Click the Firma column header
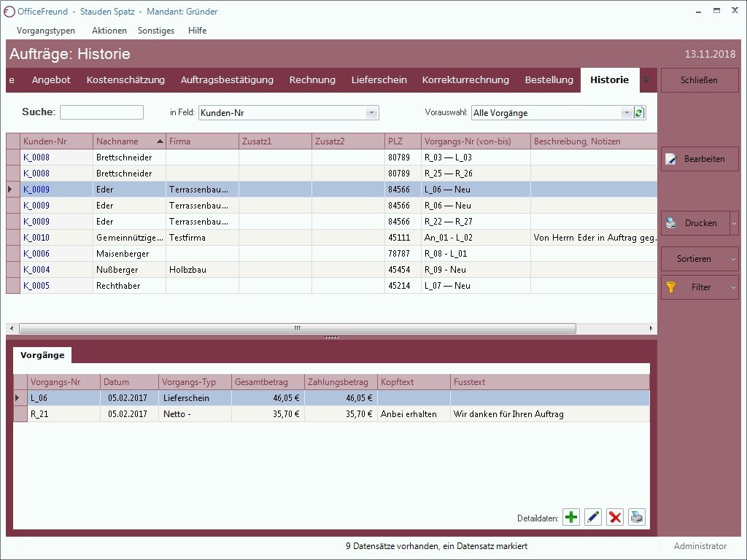 (x=202, y=141)
